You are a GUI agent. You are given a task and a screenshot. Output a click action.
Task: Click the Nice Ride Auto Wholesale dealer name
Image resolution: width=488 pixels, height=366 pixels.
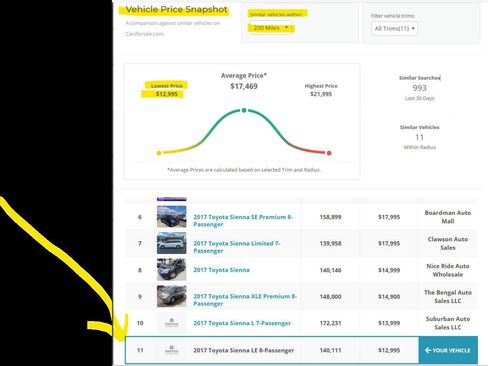448,270
